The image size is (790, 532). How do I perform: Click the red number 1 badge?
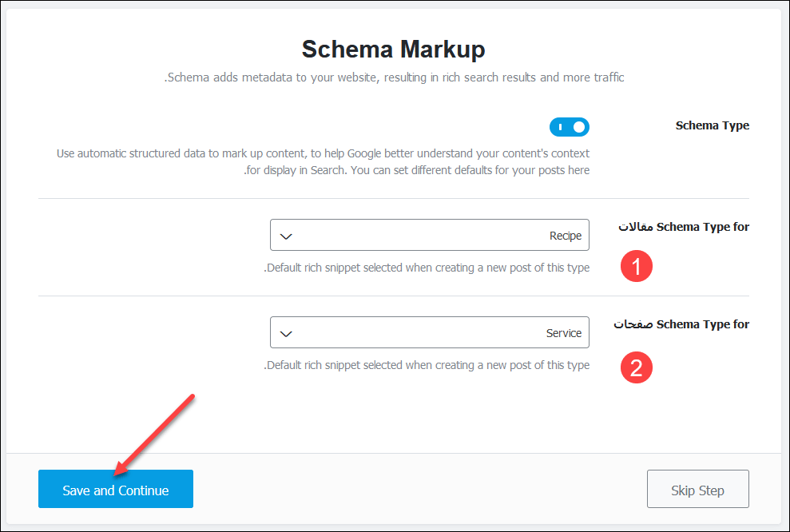click(637, 267)
